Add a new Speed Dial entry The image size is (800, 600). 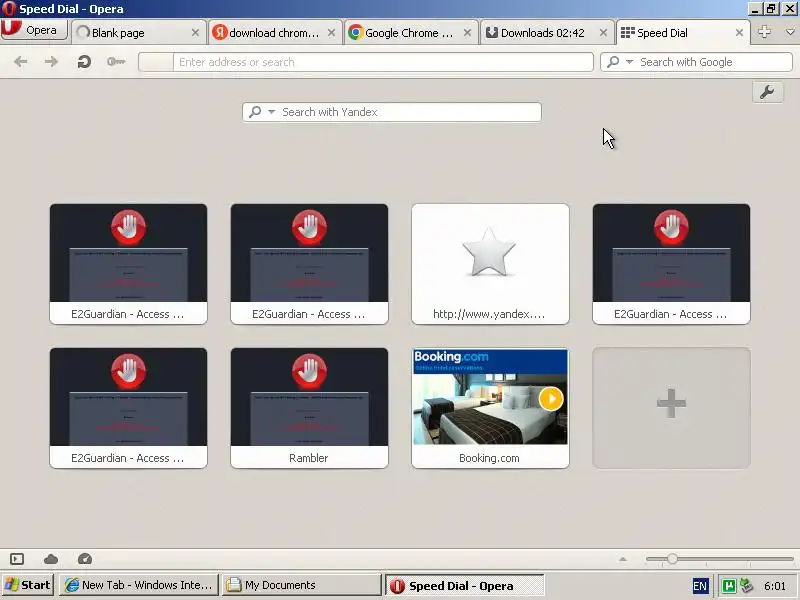coord(671,408)
